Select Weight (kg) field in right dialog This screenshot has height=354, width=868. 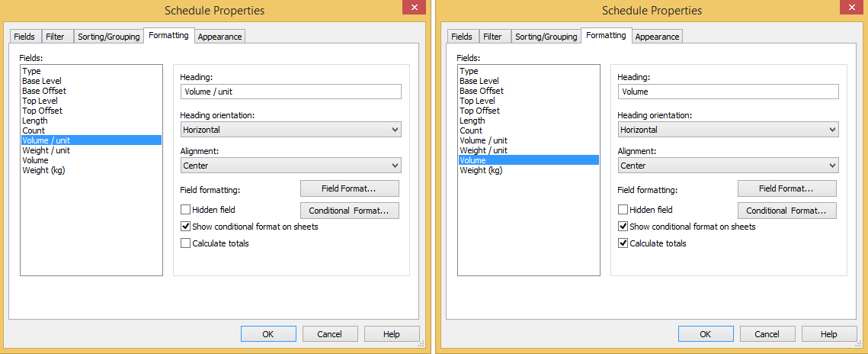529,171
